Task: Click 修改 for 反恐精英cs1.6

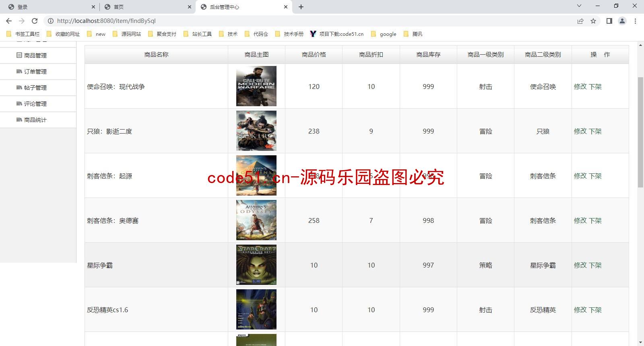Action: pos(580,310)
